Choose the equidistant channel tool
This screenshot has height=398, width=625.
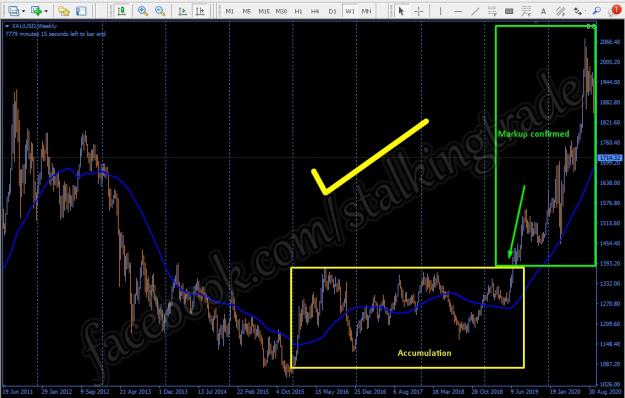click(492, 11)
